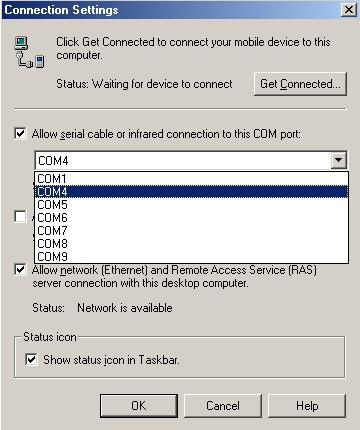
Task: Collapse the COM port dropdown arrow
Action: (338, 160)
